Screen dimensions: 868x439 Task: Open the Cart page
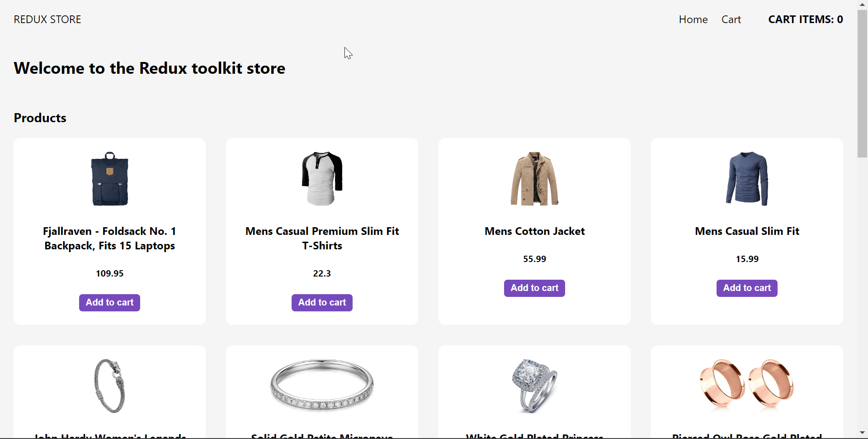pyautogui.click(x=731, y=19)
